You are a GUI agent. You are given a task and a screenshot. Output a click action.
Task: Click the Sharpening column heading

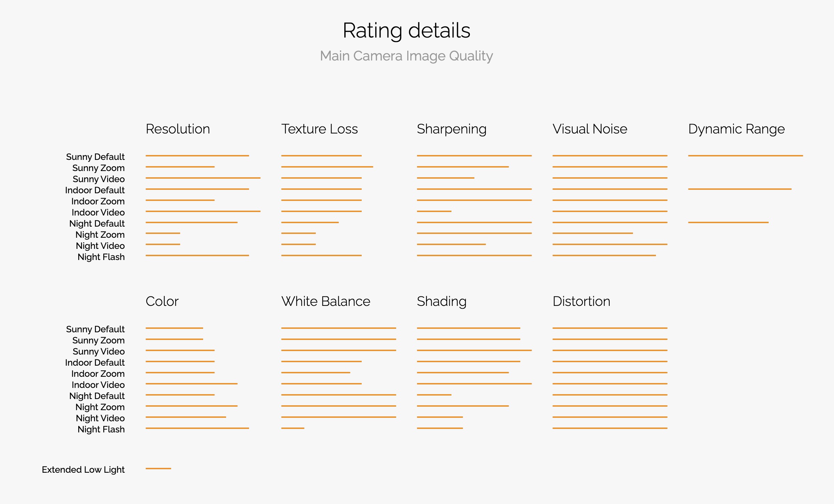[x=451, y=129]
